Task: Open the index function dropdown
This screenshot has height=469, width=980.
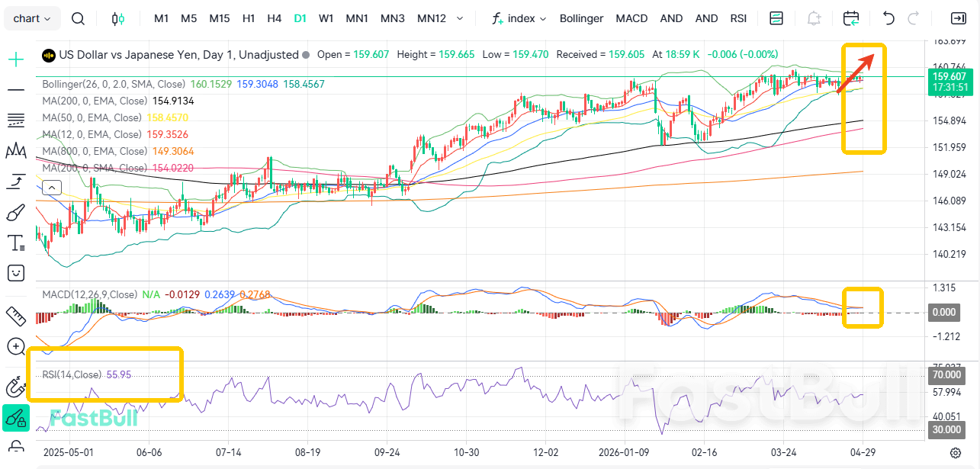Action: click(519, 18)
